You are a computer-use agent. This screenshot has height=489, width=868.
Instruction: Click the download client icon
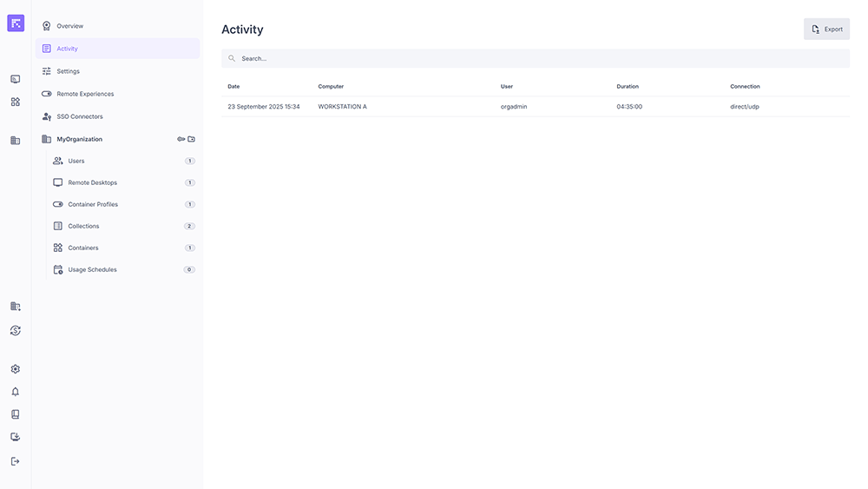15,437
